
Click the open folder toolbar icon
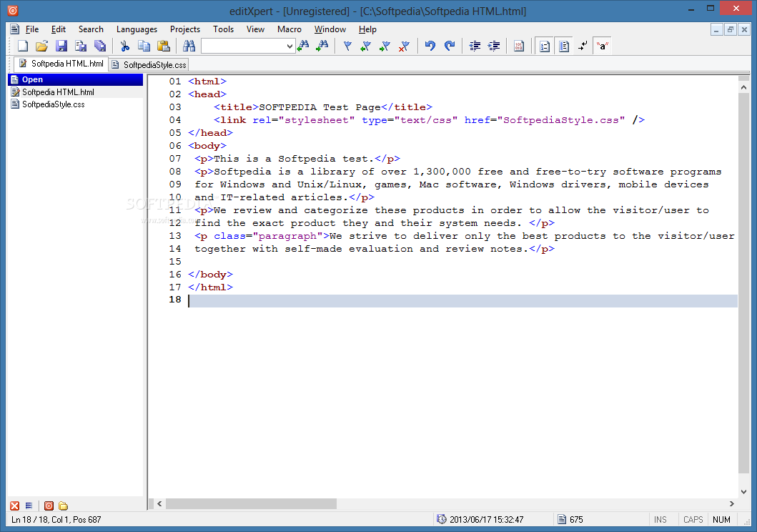click(41, 46)
